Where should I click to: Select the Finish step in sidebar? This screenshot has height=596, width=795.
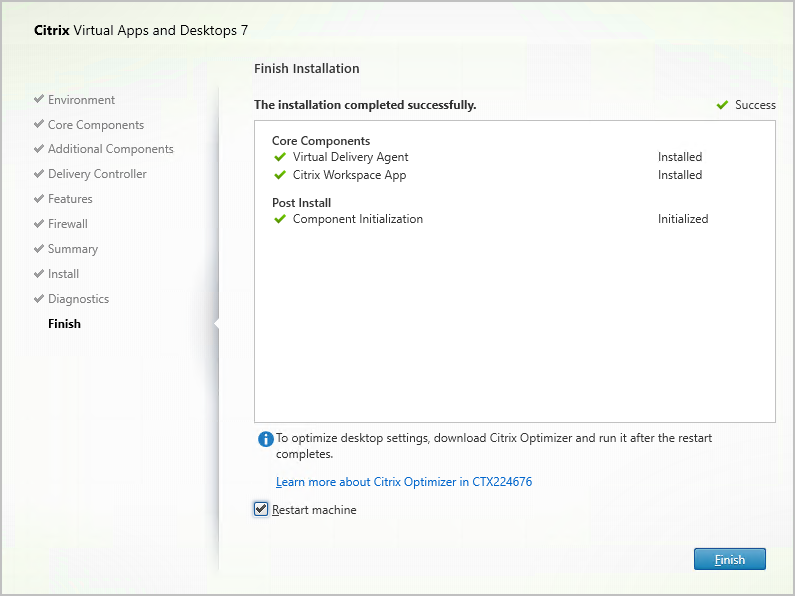(x=64, y=324)
